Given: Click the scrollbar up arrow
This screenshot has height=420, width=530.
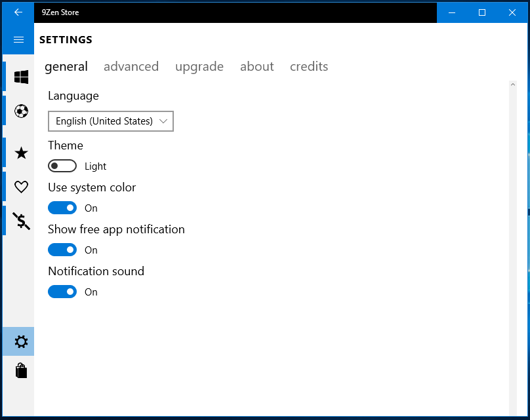Looking at the screenshot, I should (x=513, y=85).
